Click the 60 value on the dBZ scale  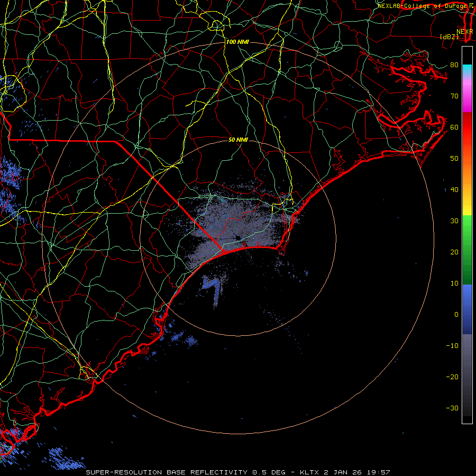pyautogui.click(x=454, y=127)
